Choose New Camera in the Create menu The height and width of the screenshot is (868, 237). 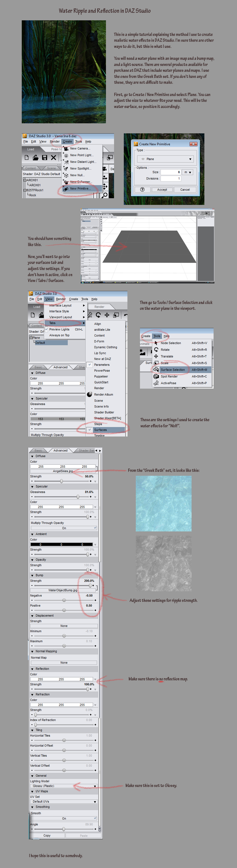tap(80, 148)
